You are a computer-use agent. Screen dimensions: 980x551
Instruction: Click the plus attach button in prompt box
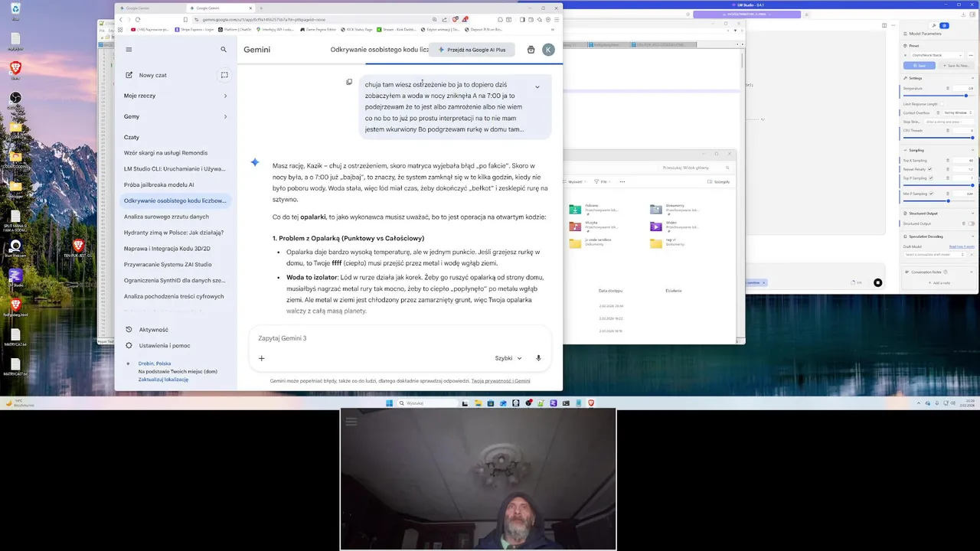261,358
